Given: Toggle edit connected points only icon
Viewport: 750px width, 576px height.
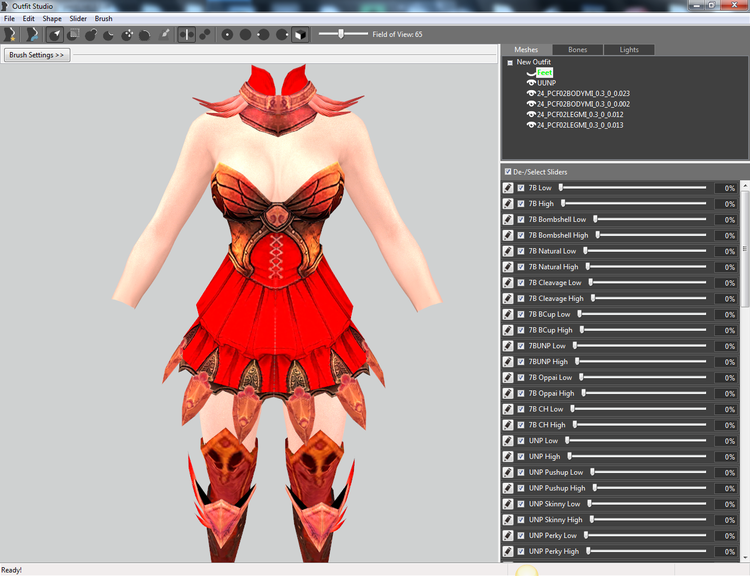Looking at the screenshot, I should point(205,34).
